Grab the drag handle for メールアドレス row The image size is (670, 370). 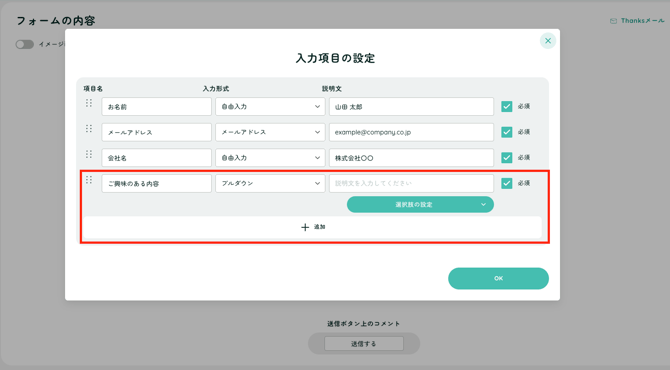[x=89, y=129]
